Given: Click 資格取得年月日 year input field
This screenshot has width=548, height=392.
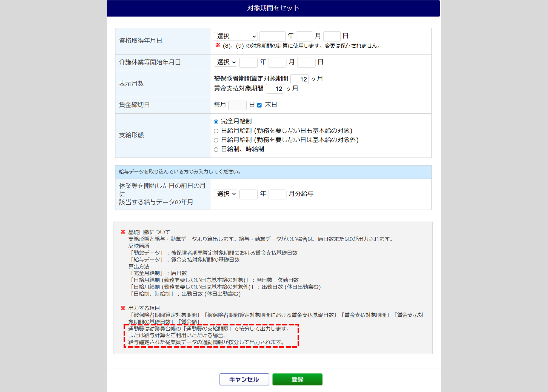Looking at the screenshot, I should point(272,36).
